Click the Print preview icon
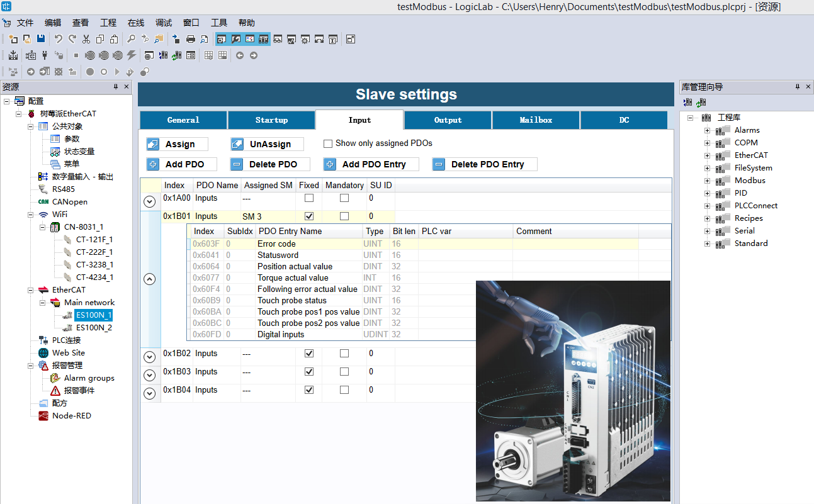This screenshot has width=814, height=504. [x=204, y=39]
